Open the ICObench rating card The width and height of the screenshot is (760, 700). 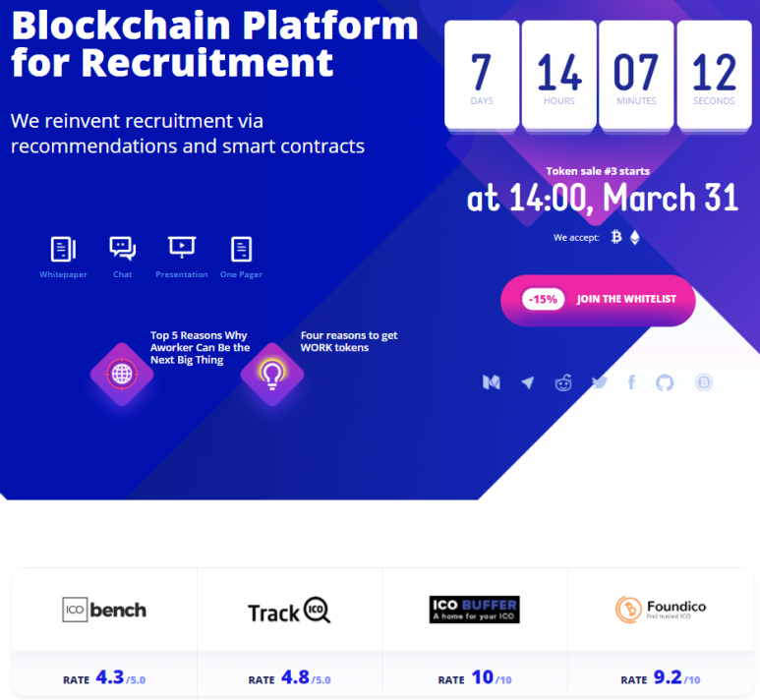point(104,632)
